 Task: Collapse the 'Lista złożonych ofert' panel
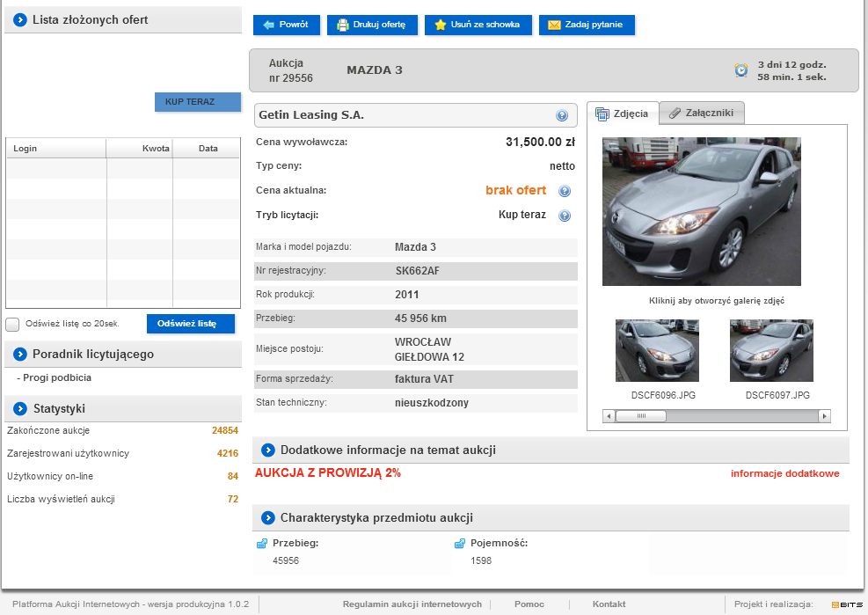(19, 19)
